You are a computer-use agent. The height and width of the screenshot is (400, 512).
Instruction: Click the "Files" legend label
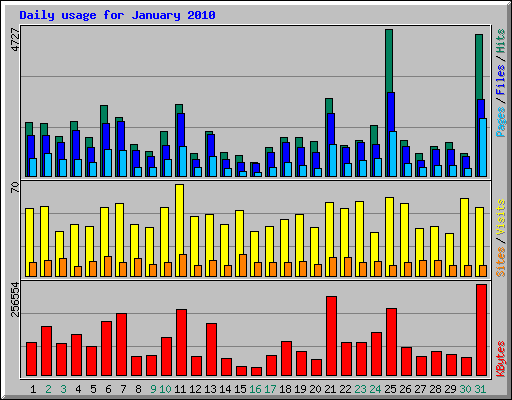click(x=501, y=80)
